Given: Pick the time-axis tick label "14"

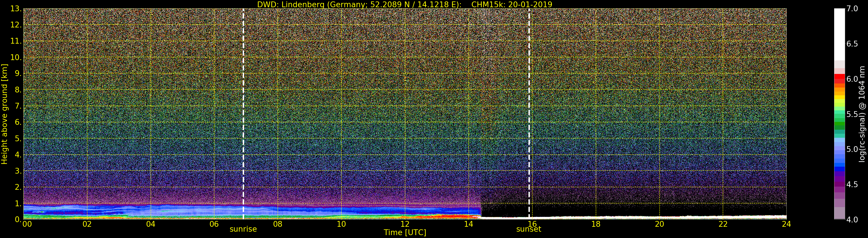Looking at the screenshot, I should coord(469,224).
